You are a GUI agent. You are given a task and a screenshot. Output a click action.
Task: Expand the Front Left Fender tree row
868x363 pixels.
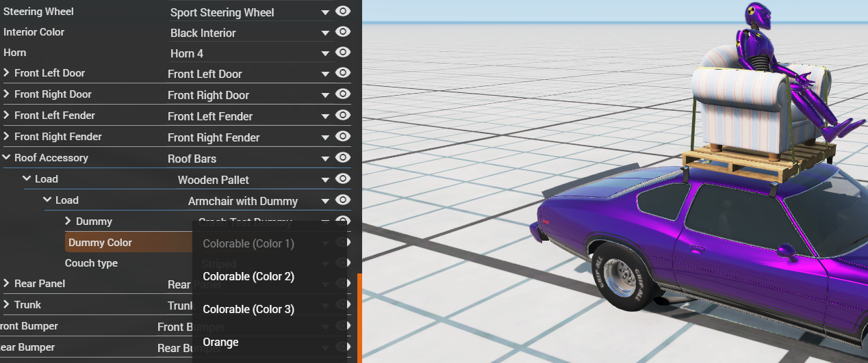coord(7,115)
